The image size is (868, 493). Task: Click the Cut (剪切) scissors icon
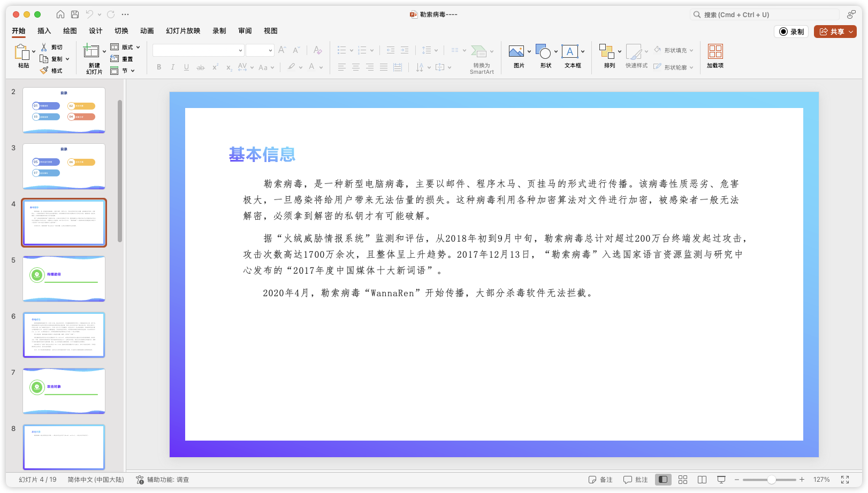(x=44, y=47)
